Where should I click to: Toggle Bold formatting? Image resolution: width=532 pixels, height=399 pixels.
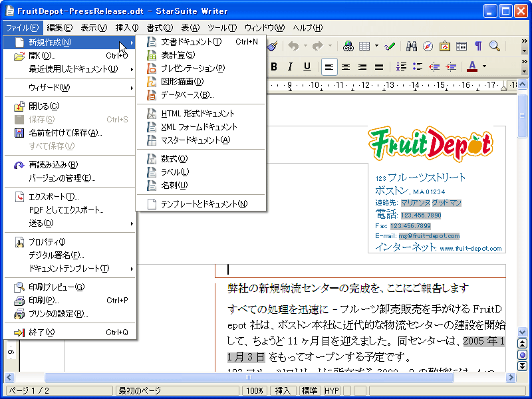pos(274,66)
